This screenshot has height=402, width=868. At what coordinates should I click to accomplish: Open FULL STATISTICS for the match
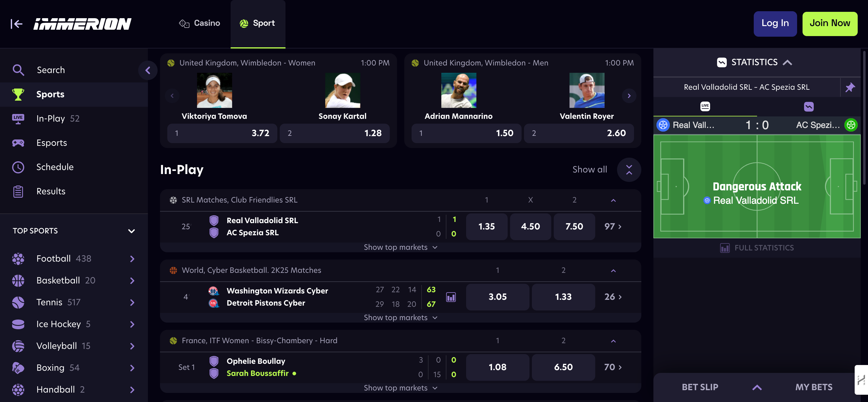point(757,248)
